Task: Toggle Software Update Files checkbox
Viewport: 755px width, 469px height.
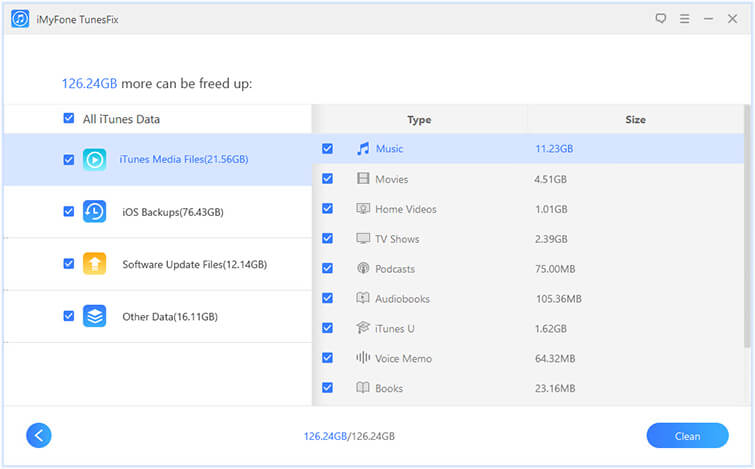Action: pos(69,263)
